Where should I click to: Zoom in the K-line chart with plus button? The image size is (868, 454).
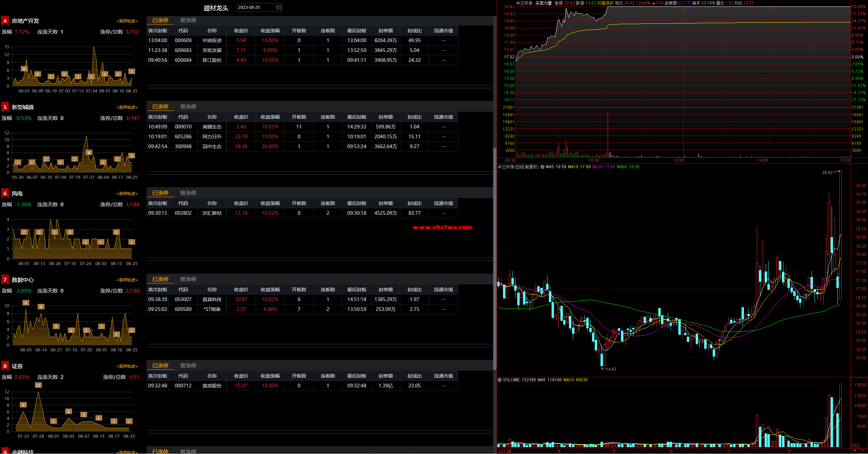[x=855, y=451]
